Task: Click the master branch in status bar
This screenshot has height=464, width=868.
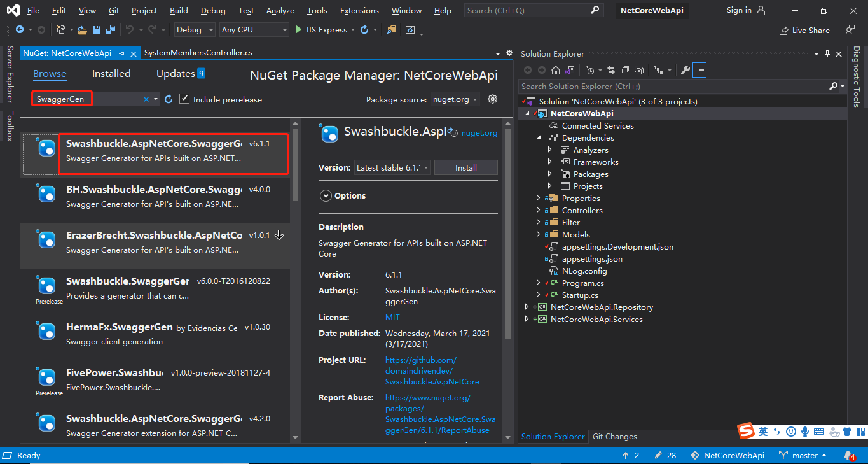Action: tap(803, 456)
